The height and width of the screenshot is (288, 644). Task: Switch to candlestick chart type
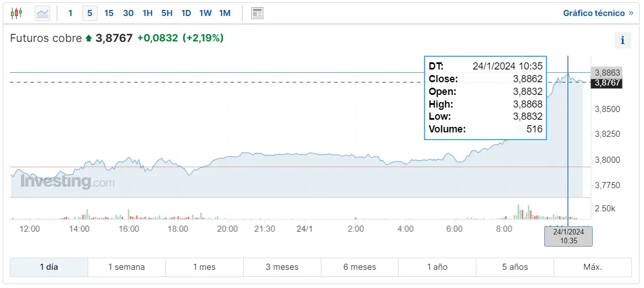[x=17, y=13]
